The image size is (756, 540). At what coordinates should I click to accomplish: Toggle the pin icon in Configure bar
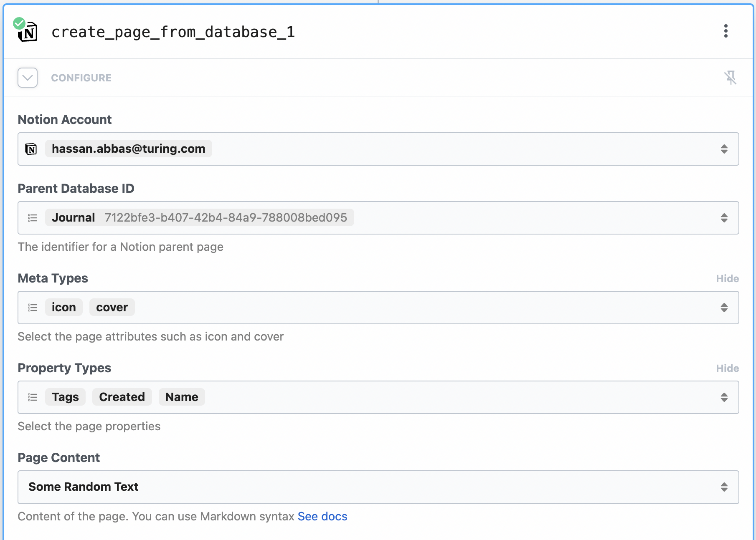[x=730, y=78]
